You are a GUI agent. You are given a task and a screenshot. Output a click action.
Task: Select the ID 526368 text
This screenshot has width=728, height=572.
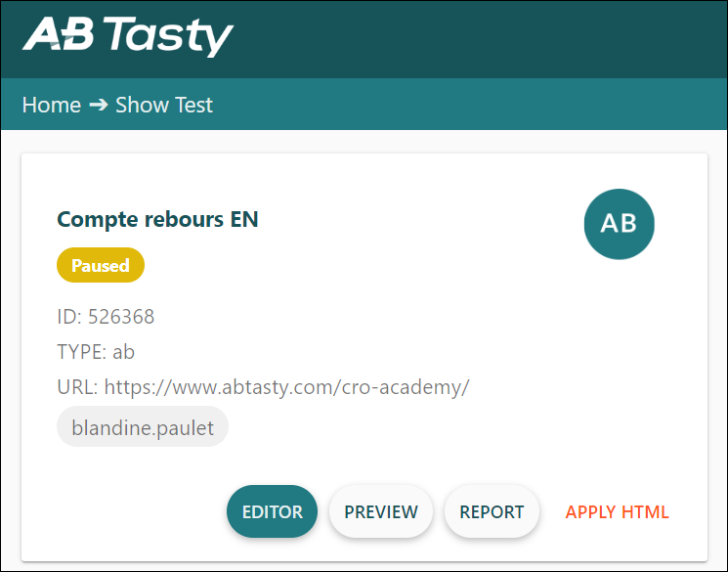coord(106,317)
